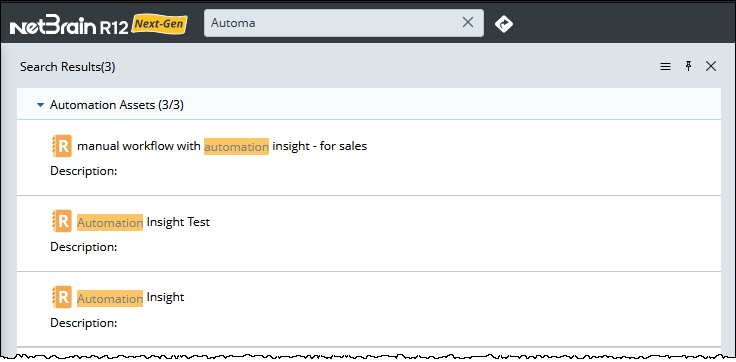This screenshot has height=362, width=736.
Task: Click Description label under last Automation Insight
Action: [84, 323]
